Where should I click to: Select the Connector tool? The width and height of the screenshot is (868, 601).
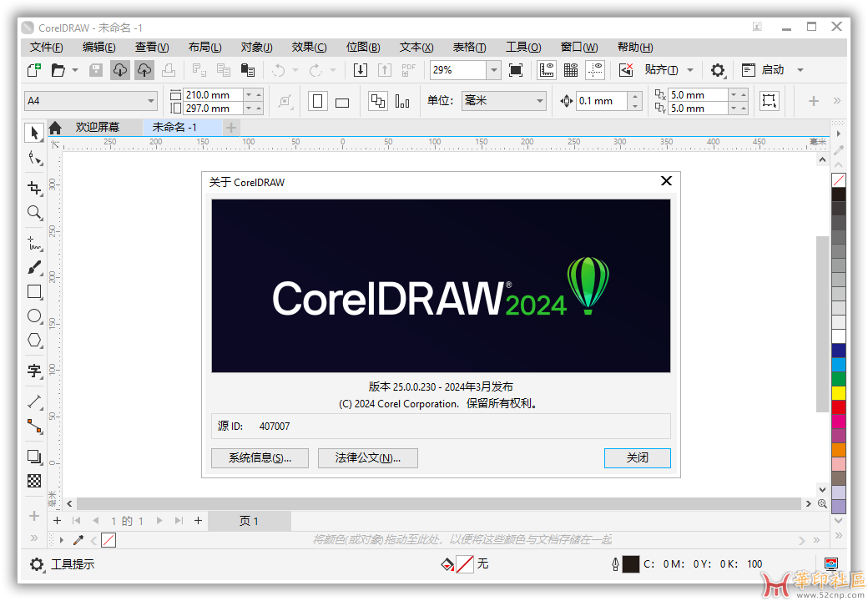(34, 426)
